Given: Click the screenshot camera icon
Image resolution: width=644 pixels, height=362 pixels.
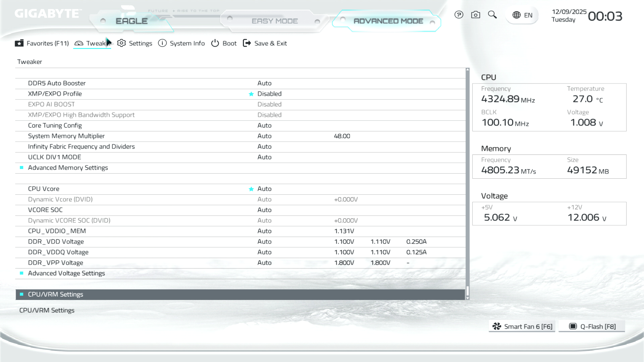Looking at the screenshot, I should click(476, 15).
